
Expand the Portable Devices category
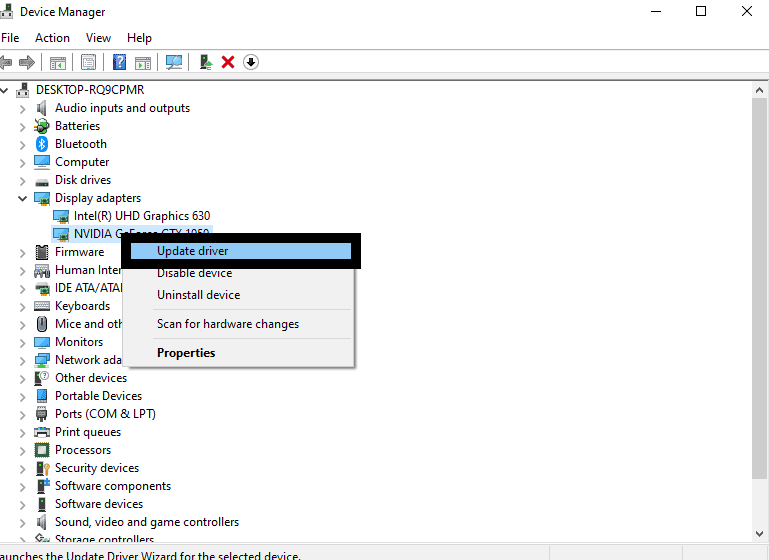23,397
